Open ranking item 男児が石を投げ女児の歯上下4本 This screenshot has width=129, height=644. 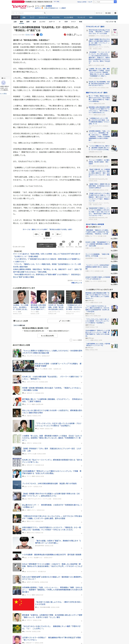(99, 32)
